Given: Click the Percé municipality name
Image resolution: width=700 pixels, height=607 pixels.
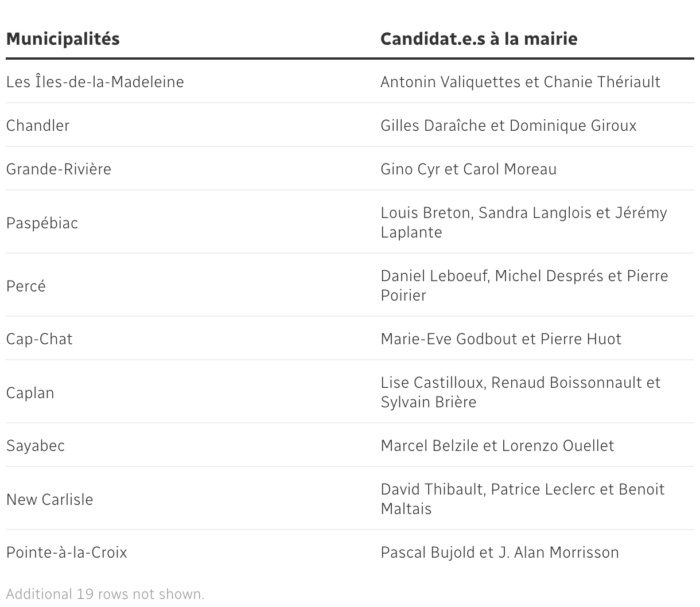Looking at the screenshot, I should [x=26, y=286].
